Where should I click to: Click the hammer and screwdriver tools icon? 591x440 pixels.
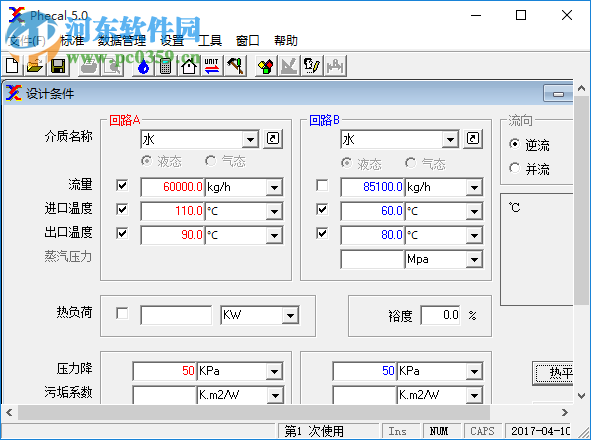(235, 66)
